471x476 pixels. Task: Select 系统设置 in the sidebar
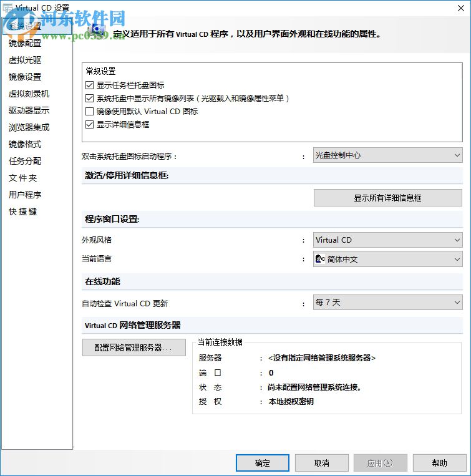37,26
